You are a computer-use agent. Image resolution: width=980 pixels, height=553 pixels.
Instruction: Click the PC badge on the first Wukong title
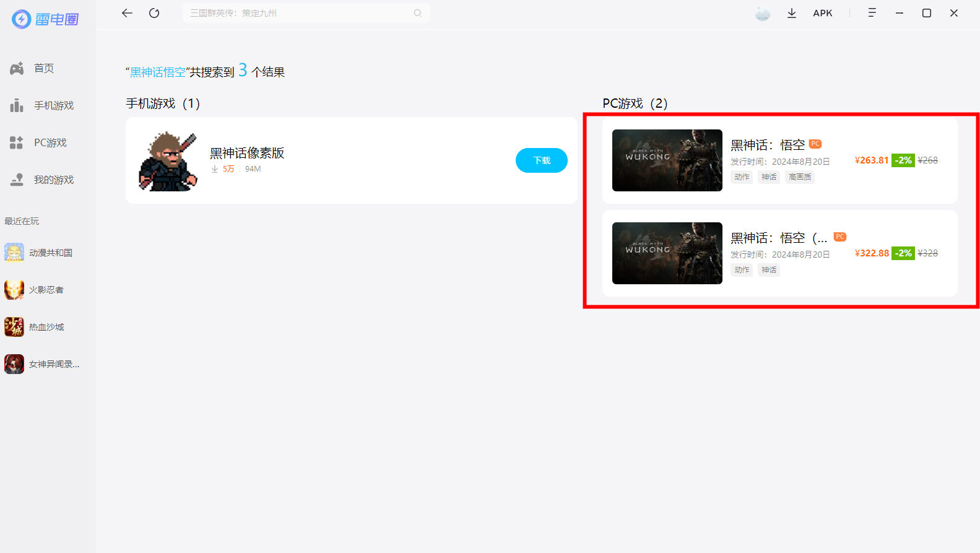[815, 144]
